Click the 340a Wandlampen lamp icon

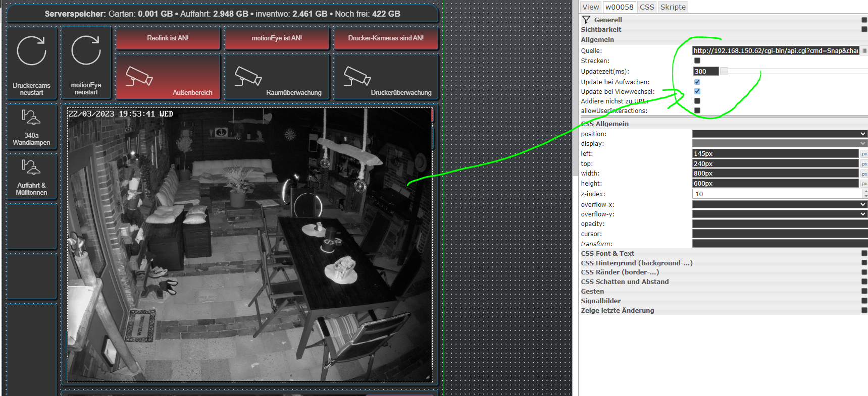pyautogui.click(x=31, y=117)
